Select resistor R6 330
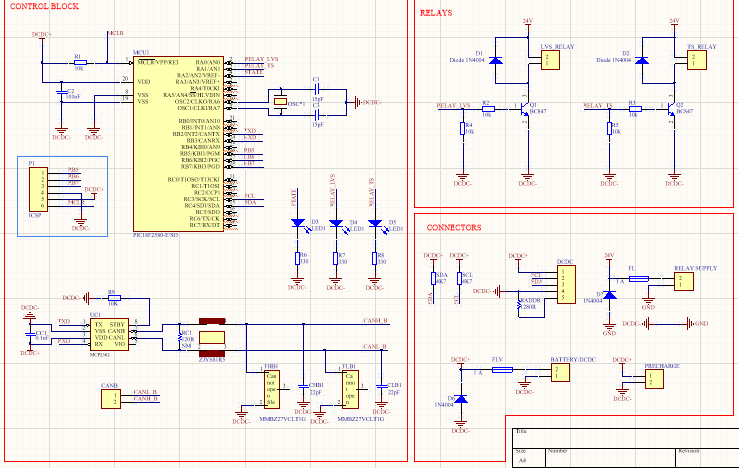Screen dimensions: 739x468 tap(297, 258)
